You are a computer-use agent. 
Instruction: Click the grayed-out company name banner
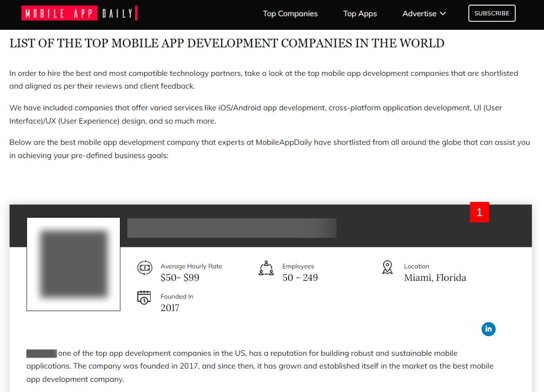[x=232, y=228]
